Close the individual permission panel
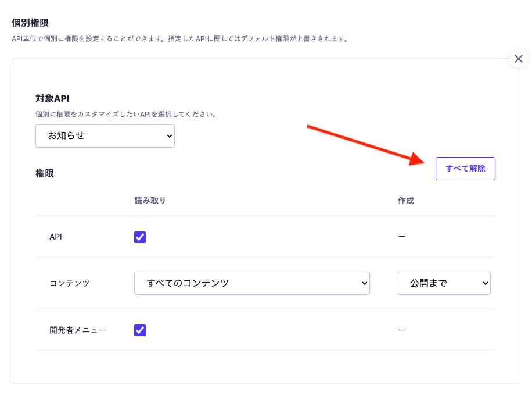Viewport: 532px width, 396px height. pyautogui.click(x=519, y=59)
